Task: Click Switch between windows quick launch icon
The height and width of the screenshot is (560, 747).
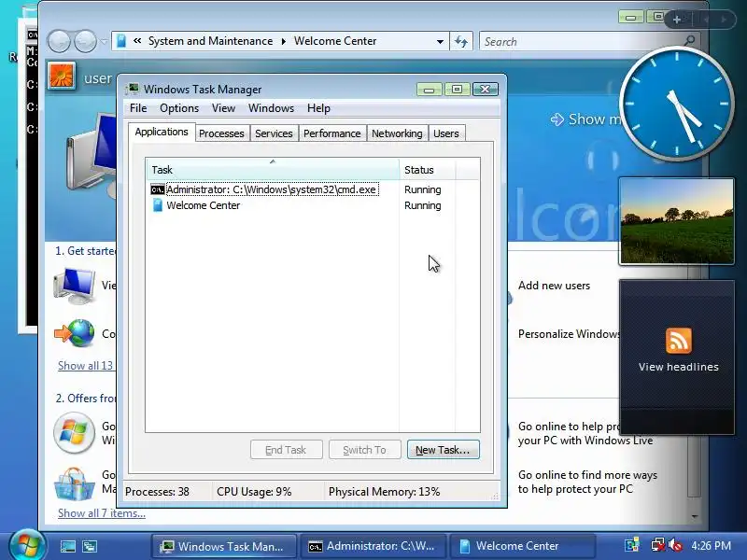Action: point(90,546)
